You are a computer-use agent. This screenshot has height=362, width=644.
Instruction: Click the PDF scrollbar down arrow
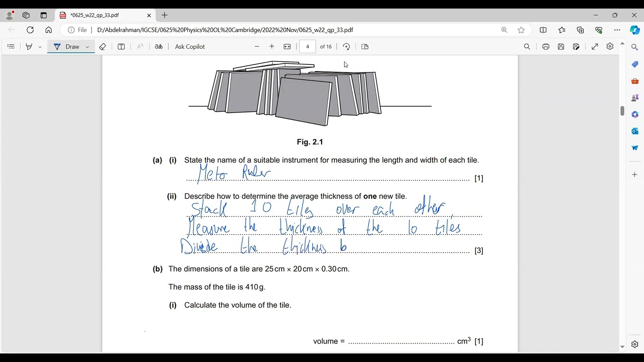click(x=622, y=347)
